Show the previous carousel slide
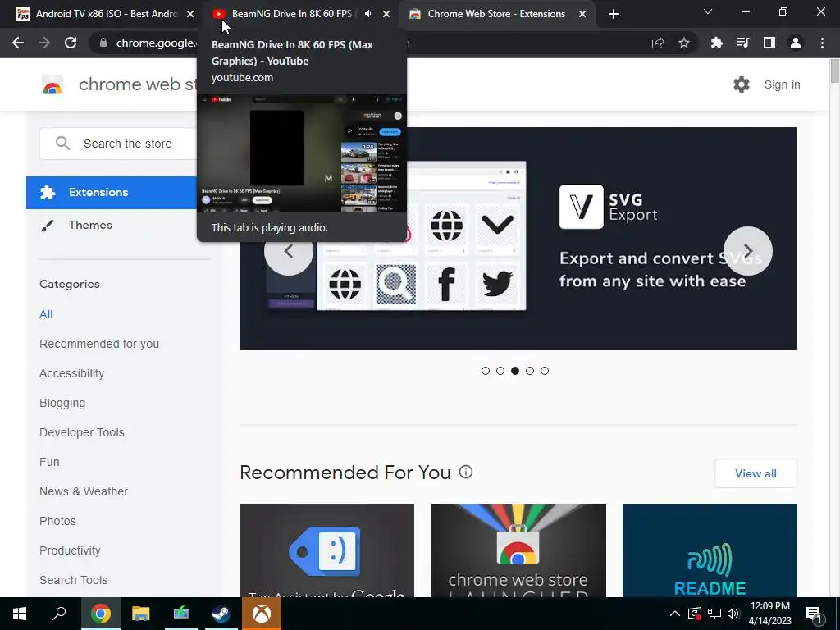Screen dimensions: 840x630 pyautogui.click(x=289, y=251)
